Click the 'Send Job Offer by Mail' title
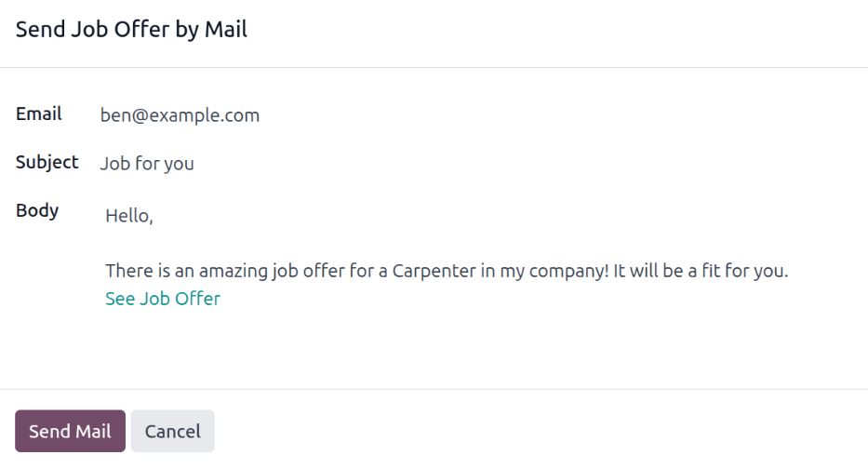This screenshot has height=468, width=868. point(131,30)
